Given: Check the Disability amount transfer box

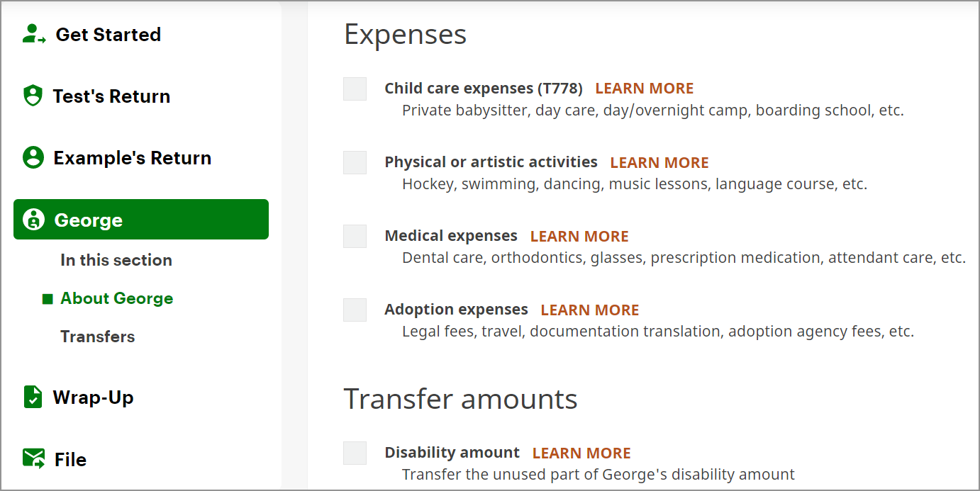Looking at the screenshot, I should pyautogui.click(x=355, y=453).
